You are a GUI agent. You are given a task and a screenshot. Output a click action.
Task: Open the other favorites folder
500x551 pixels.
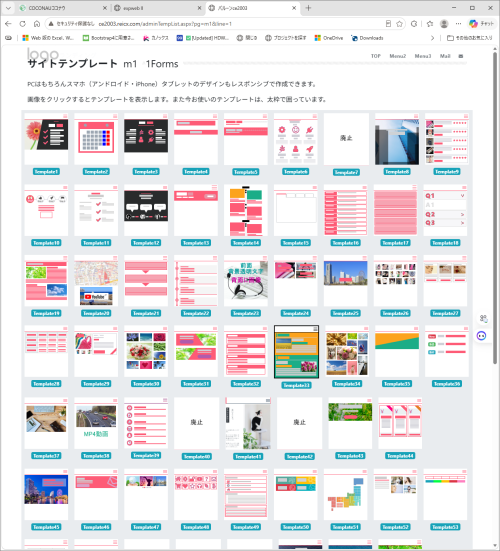pos(469,38)
